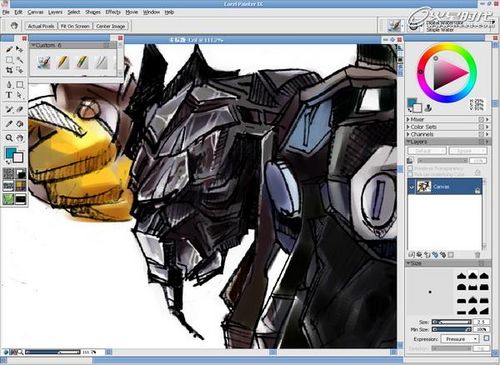Open the Window menu
Viewport: 500px width, 365px height.
(151, 12)
